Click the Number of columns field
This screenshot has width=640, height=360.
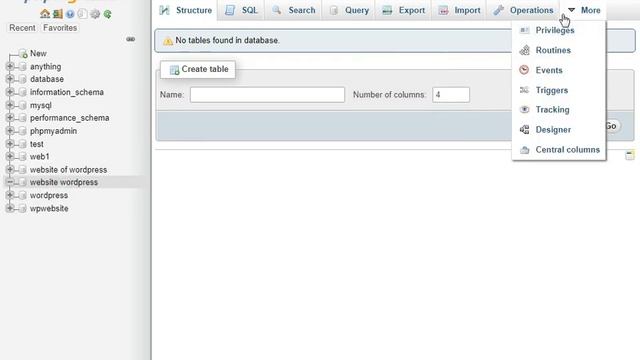tap(451, 95)
